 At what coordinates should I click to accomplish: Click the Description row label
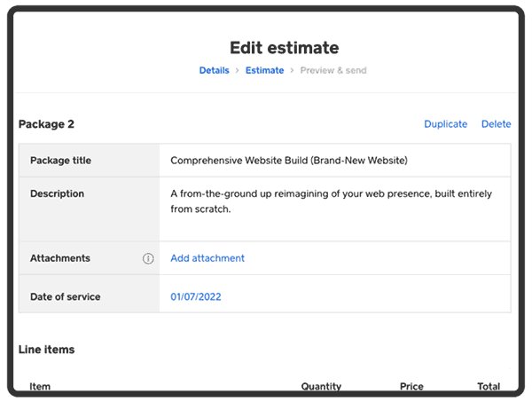(57, 193)
